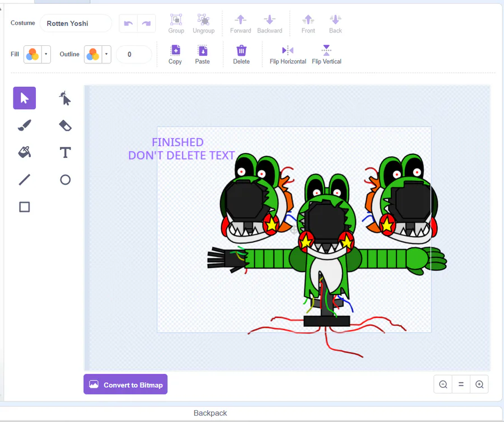Zoom into the canvas

(479, 384)
